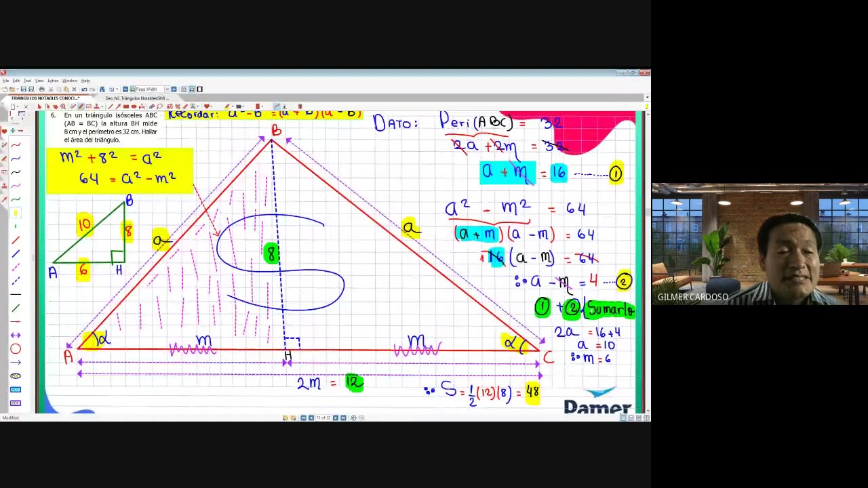The height and width of the screenshot is (488, 868).
Task: Go to the next page
Action: point(336,418)
